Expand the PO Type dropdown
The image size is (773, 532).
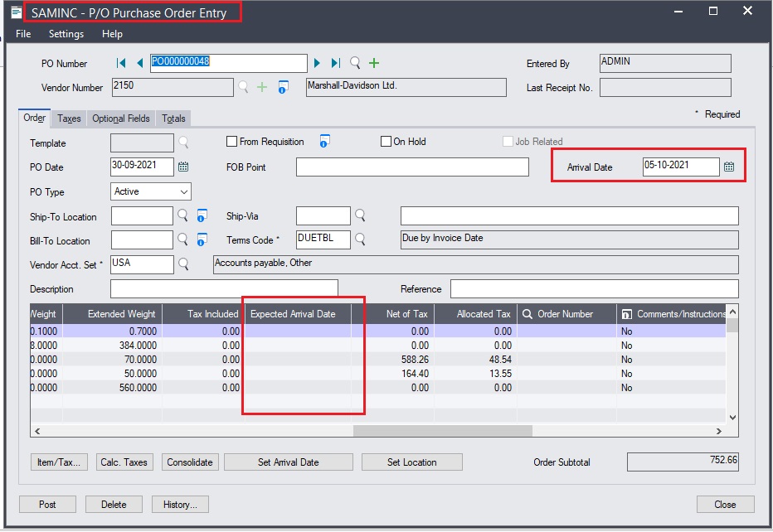coord(184,191)
